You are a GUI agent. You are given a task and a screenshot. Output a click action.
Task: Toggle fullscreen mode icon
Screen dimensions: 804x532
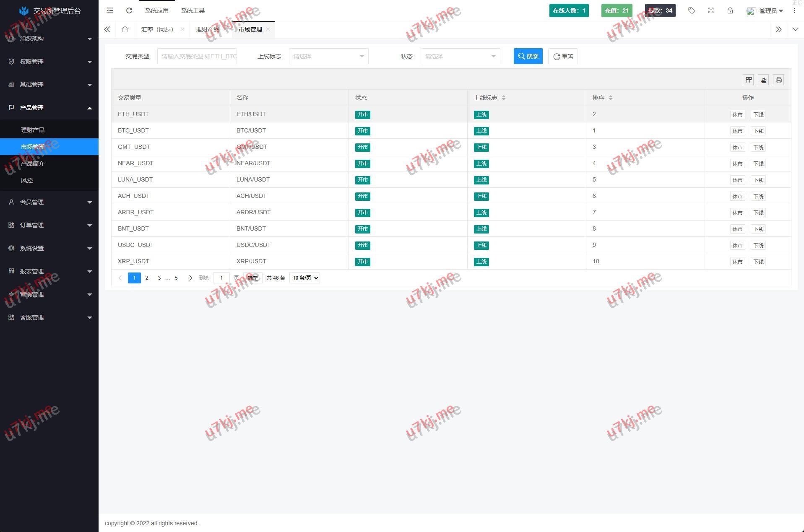[x=711, y=10]
